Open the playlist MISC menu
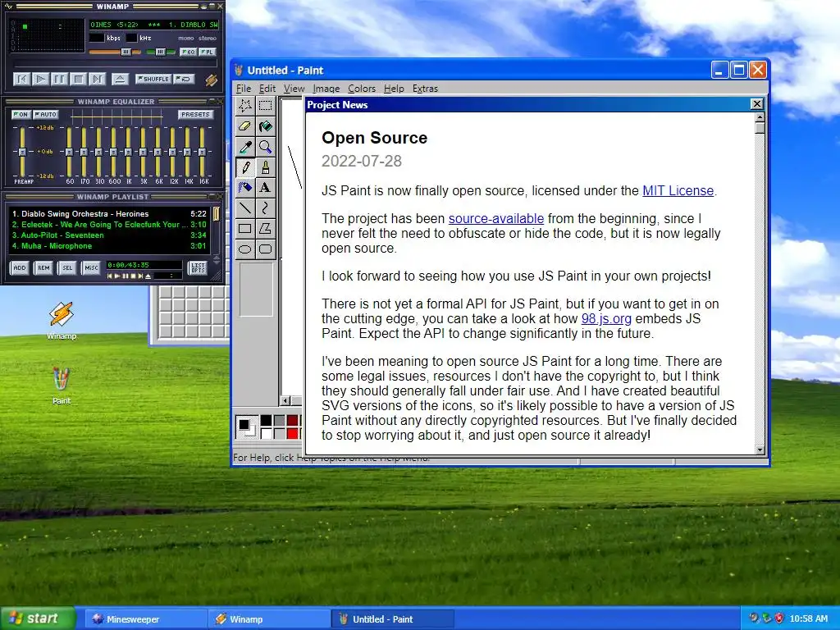This screenshot has height=630, width=840. pyautogui.click(x=91, y=268)
